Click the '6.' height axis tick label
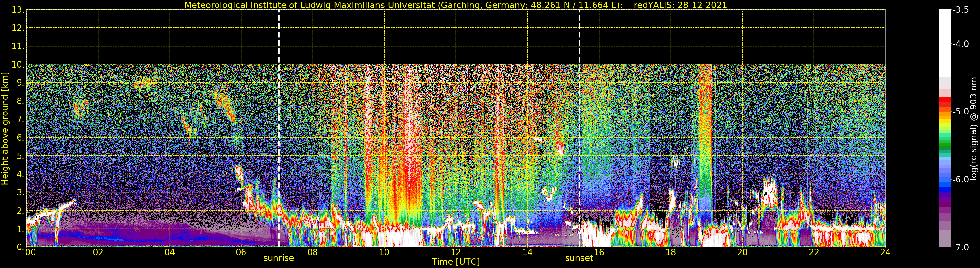This screenshot has height=268, width=980. (x=21, y=138)
